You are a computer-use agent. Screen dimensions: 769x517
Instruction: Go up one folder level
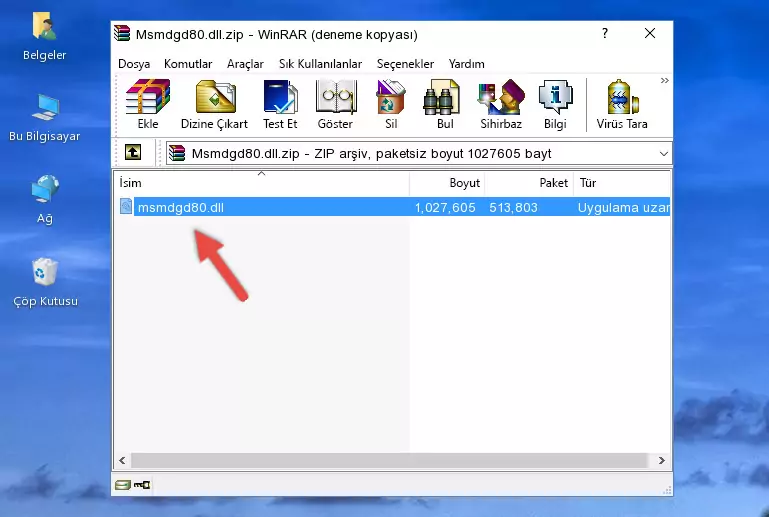coord(133,153)
